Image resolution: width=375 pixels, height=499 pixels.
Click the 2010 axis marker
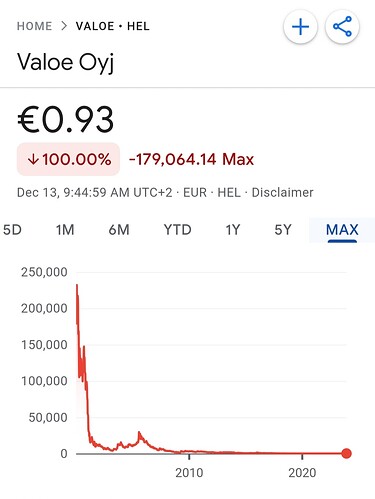[x=189, y=473]
